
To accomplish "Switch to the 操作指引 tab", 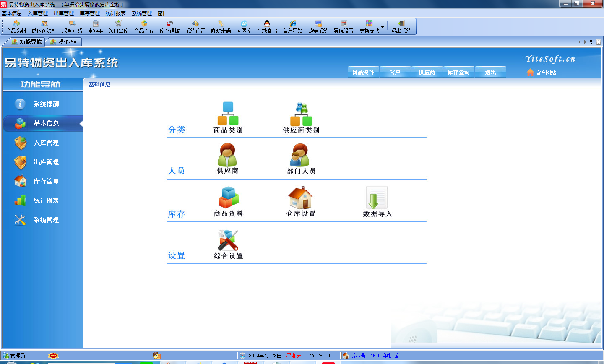I will click(x=64, y=42).
